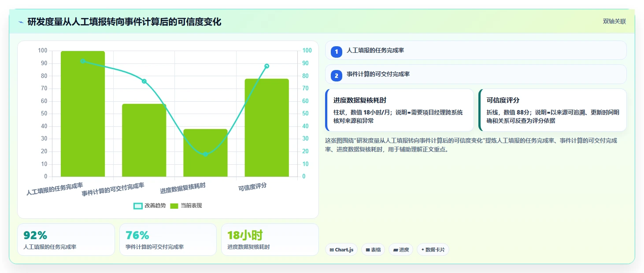Click the 可信度评分 green bar
Screen dimensions: 644x273
click(x=266, y=128)
